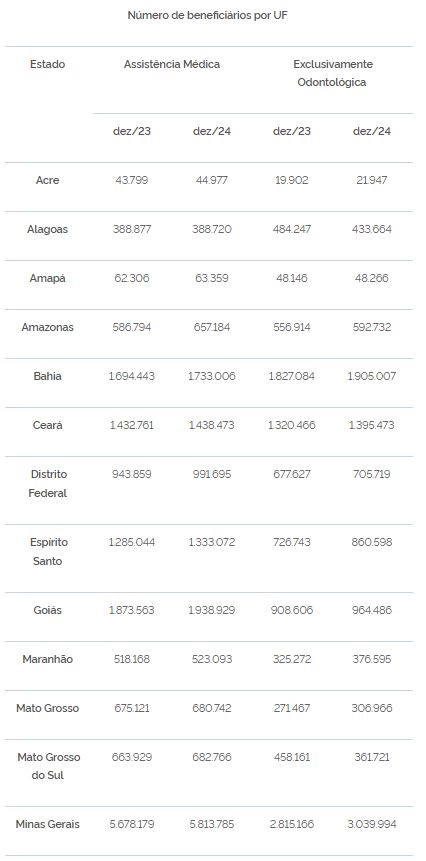The width and height of the screenshot is (426, 861).
Task: Click the Amazonas state name
Action: pyautogui.click(x=47, y=327)
